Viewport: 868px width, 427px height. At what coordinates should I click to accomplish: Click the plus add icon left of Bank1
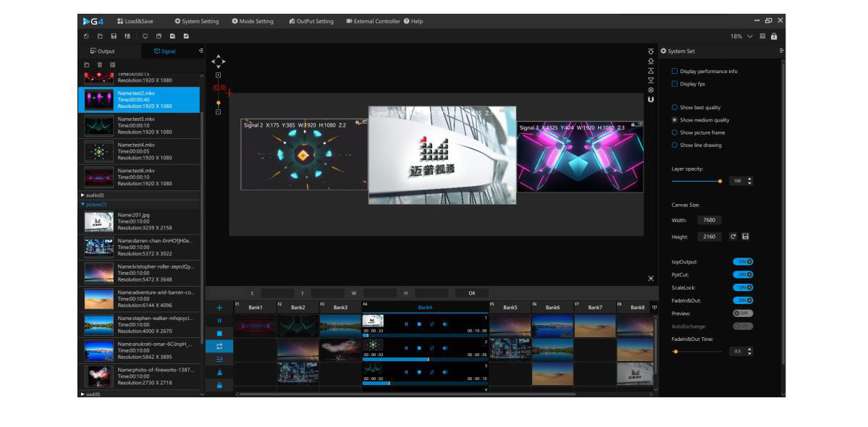pos(219,308)
